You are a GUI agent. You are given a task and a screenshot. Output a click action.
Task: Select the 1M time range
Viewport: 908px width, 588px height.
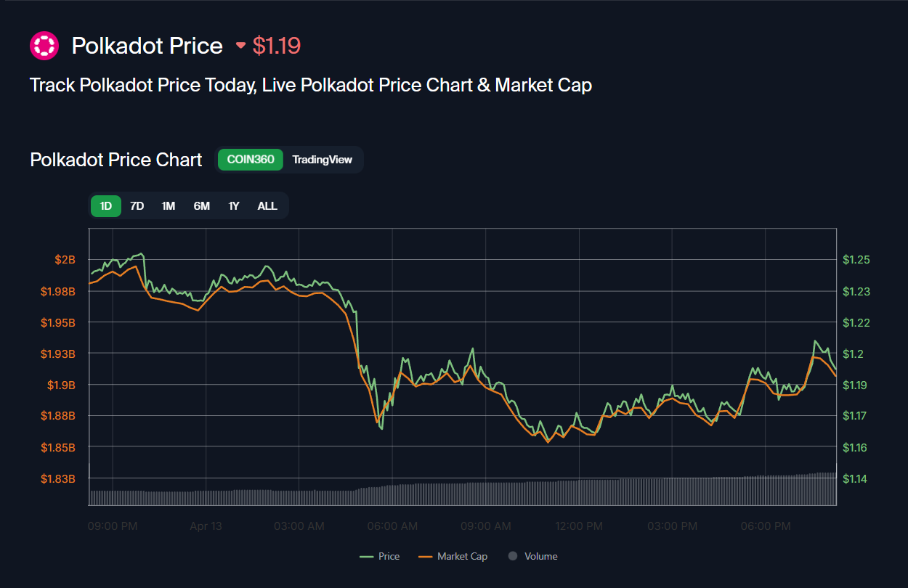pos(169,206)
